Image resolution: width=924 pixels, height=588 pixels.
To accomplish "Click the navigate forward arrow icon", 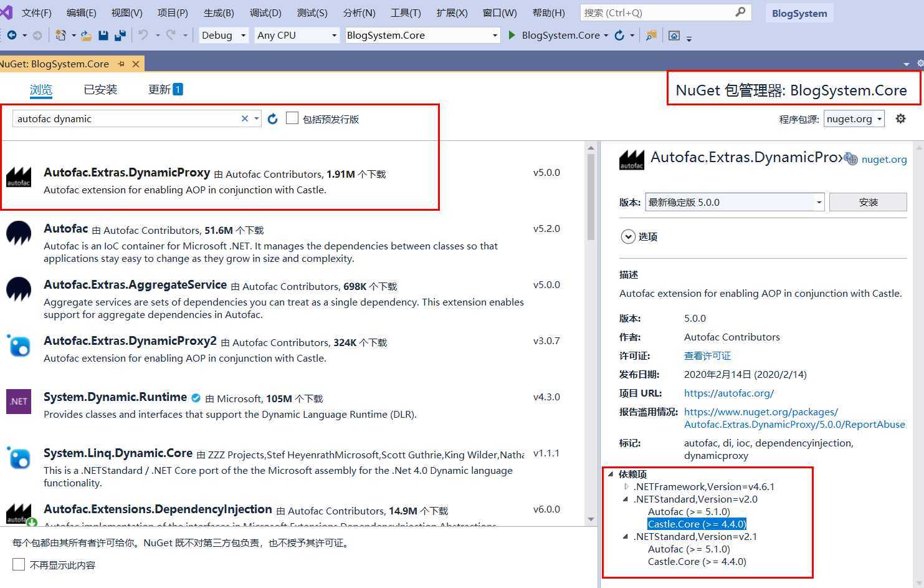I will tap(37, 36).
